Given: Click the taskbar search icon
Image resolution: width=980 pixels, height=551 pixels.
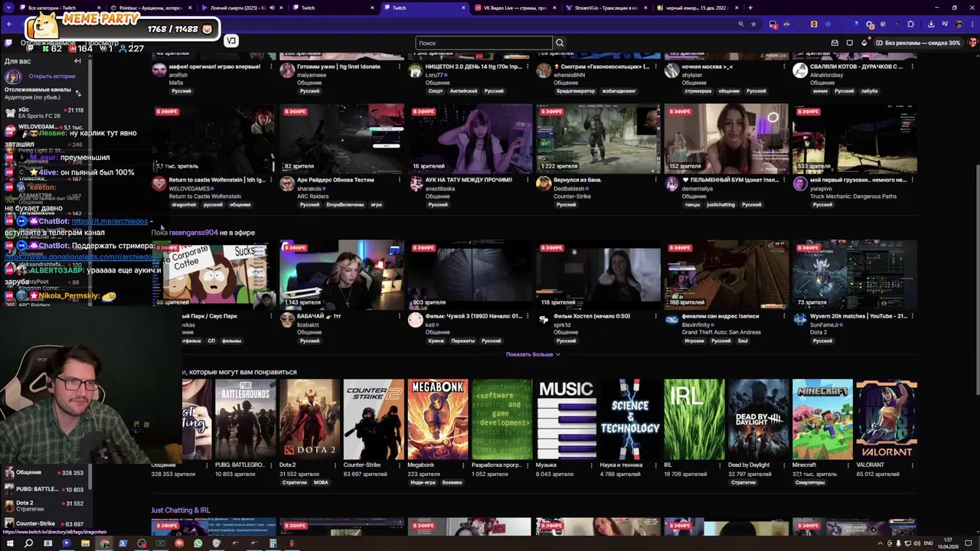Looking at the screenshot, I should tap(28, 543).
